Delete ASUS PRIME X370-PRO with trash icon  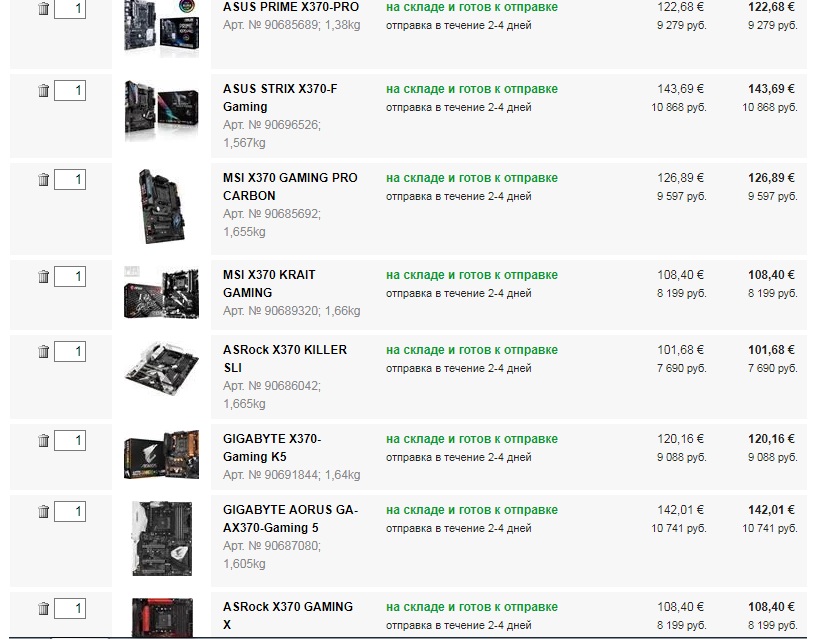[x=44, y=8]
